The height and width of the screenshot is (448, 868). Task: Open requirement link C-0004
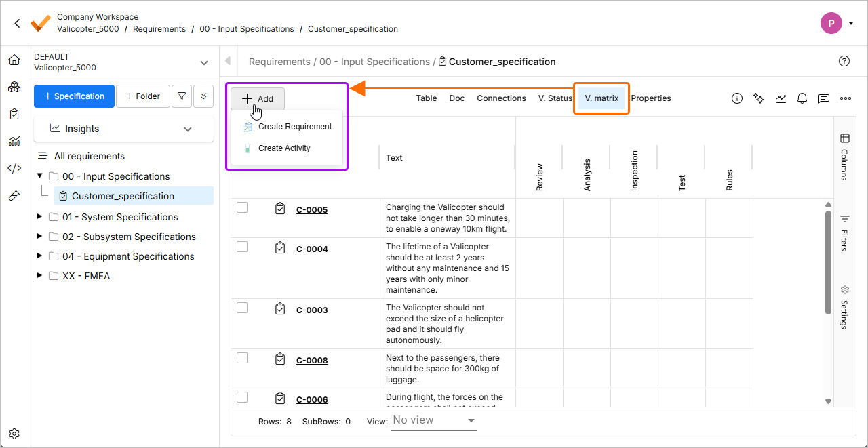click(x=312, y=249)
